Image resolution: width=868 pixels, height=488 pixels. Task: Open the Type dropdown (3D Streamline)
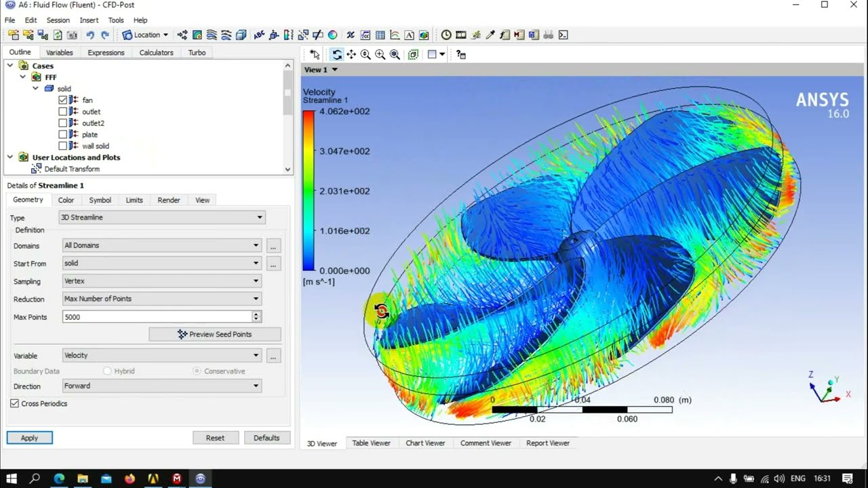pyautogui.click(x=162, y=218)
